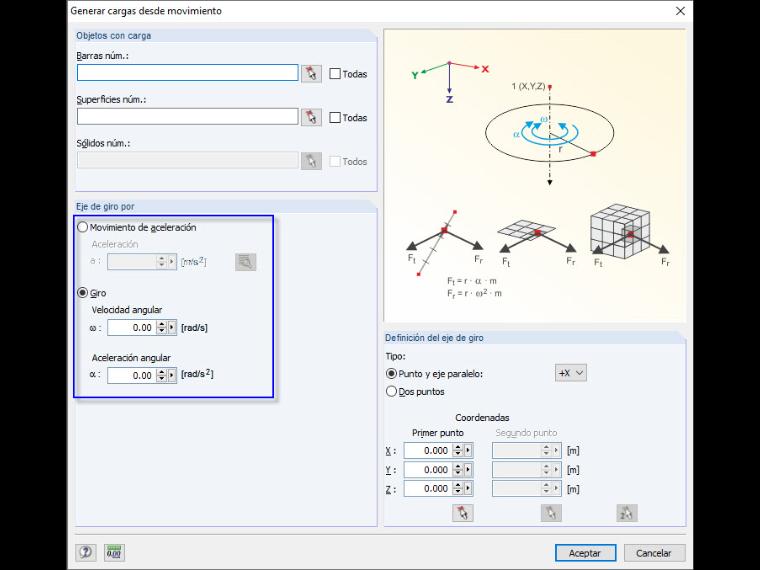Viewport: 760px width, 570px height.
Task: Check Todos for Sólidos
Action: 335,161
